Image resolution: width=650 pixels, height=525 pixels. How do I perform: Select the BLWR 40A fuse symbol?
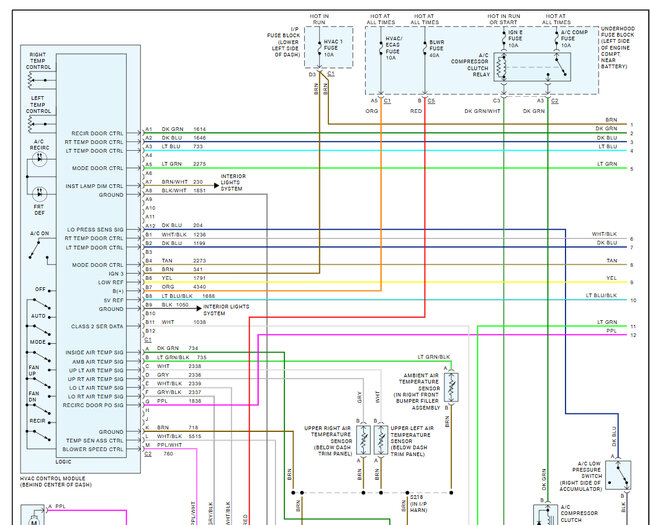point(424,48)
